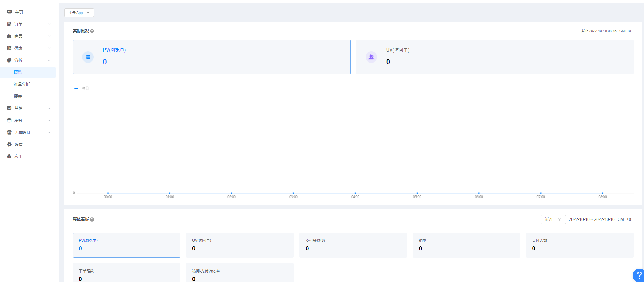Select the 支付金额($) card
The height and width of the screenshot is (282, 644).
[x=353, y=245]
